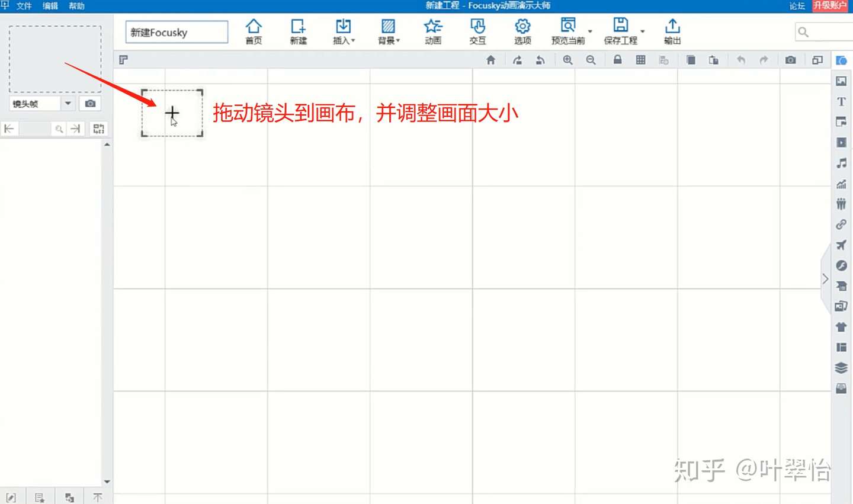
Task: Click the 新建 new project icon
Action: click(298, 31)
